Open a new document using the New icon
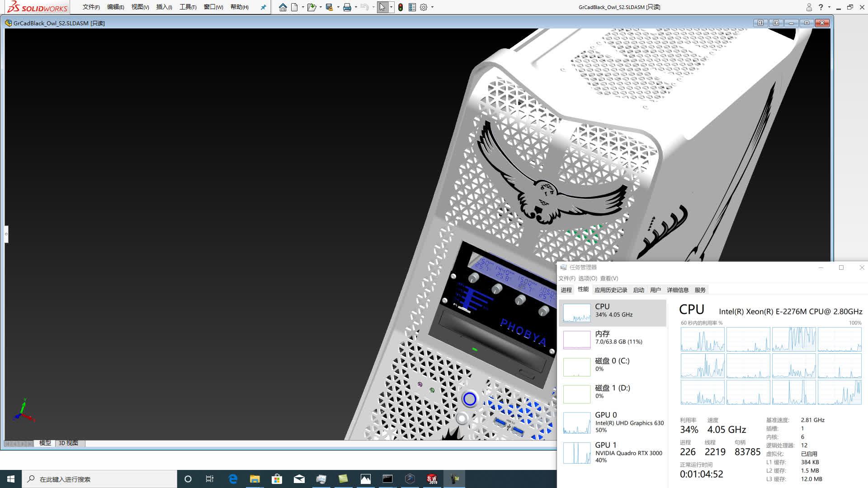 (294, 7)
